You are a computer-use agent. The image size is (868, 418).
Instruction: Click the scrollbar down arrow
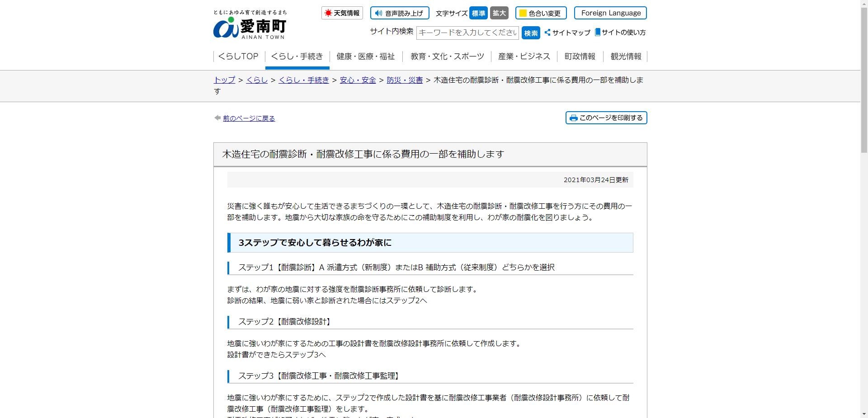point(864,413)
